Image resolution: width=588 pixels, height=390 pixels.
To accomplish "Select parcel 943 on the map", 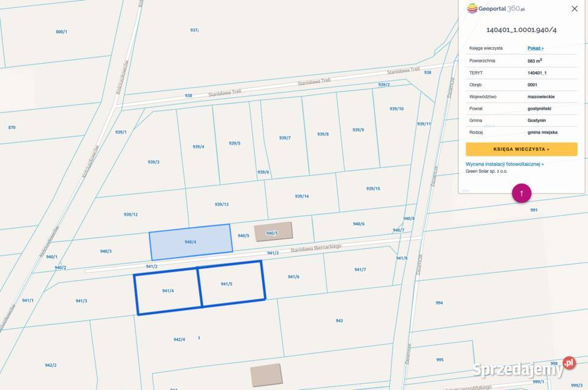I will click(x=339, y=321).
